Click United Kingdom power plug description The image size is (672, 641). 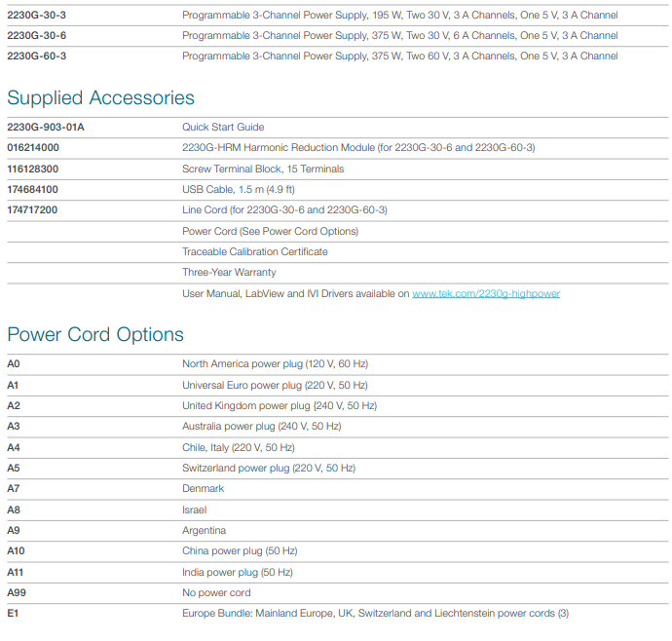pyautogui.click(x=280, y=406)
